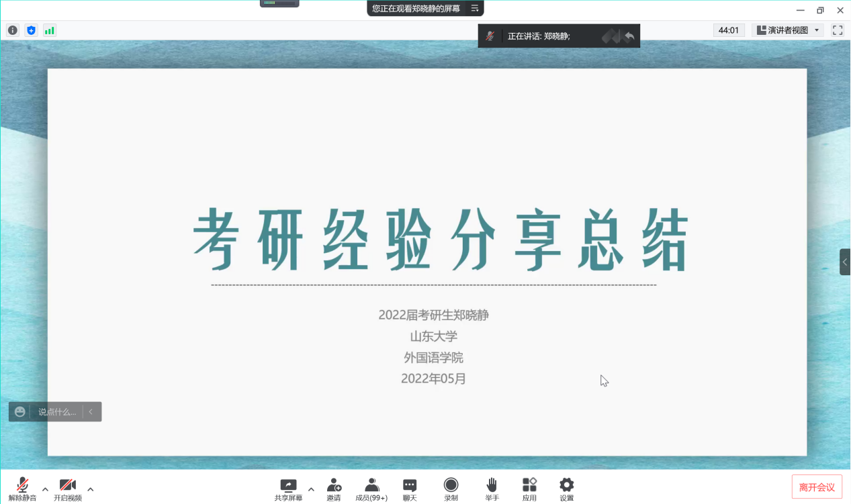The width and height of the screenshot is (851, 504).
Task: Click the Share Screen button
Action: coord(288,489)
